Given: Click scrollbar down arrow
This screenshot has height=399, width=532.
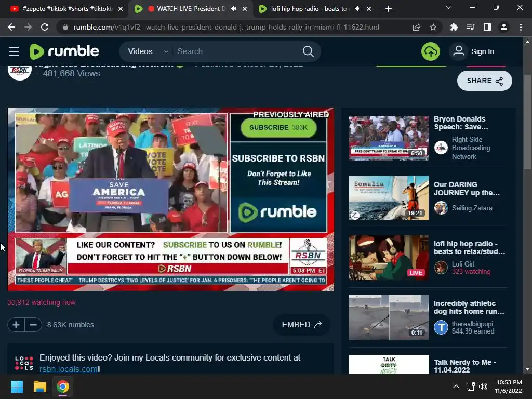Looking at the screenshot, I should coord(527,369).
